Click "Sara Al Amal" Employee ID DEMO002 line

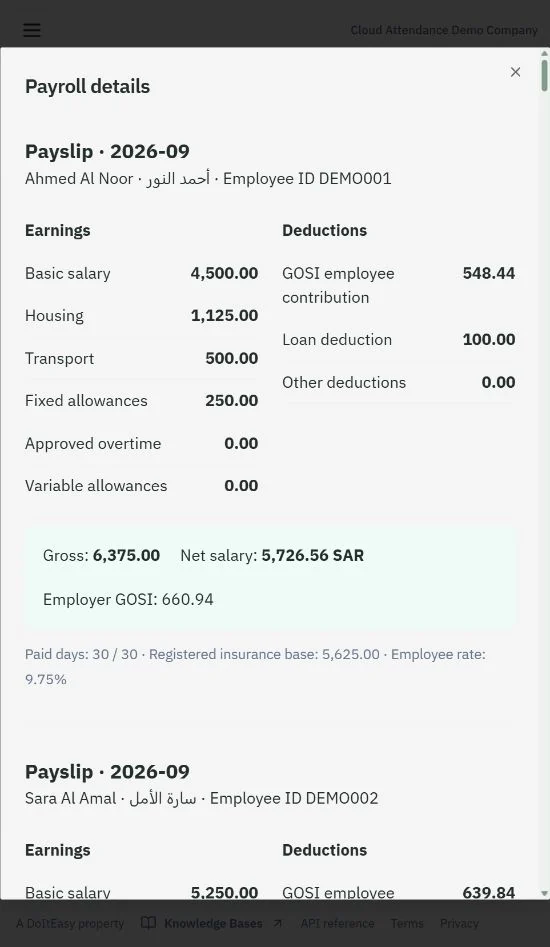coord(202,798)
